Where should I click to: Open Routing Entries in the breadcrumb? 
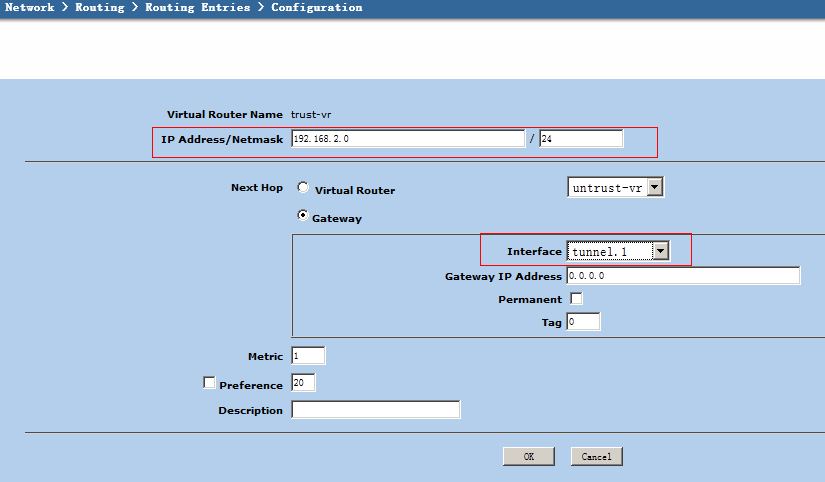point(197,8)
